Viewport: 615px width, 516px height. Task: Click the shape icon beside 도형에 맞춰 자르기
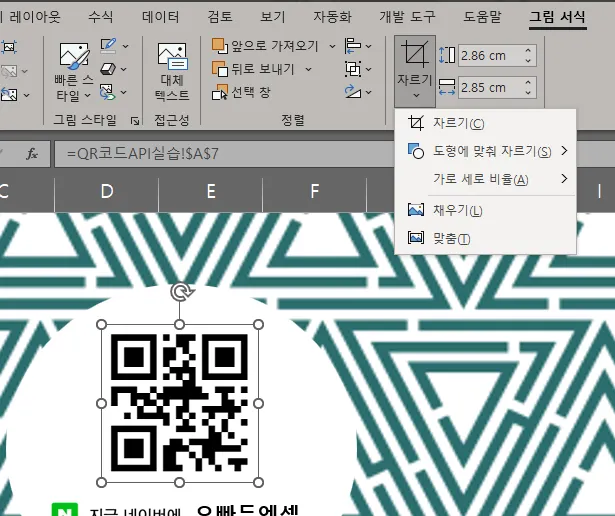click(416, 151)
